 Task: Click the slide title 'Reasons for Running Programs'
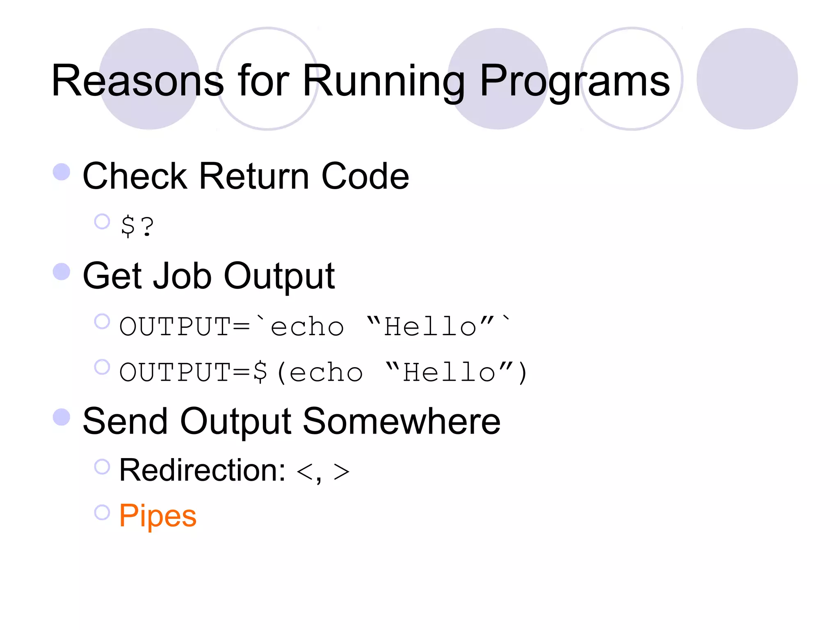[360, 81]
